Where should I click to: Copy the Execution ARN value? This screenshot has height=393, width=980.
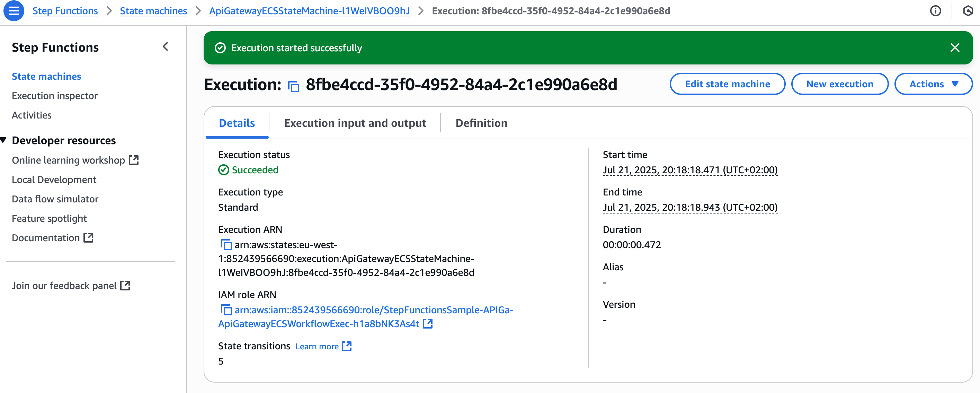click(x=226, y=244)
